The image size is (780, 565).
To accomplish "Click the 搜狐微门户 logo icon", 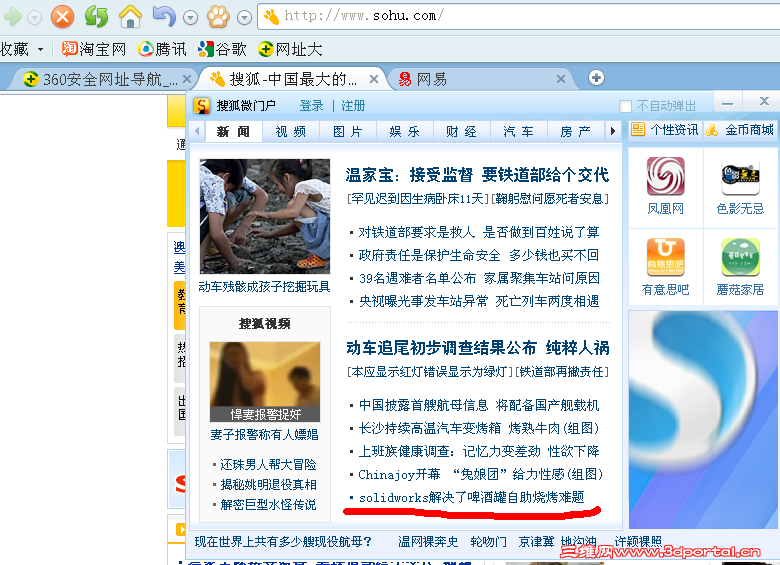I will point(201,105).
